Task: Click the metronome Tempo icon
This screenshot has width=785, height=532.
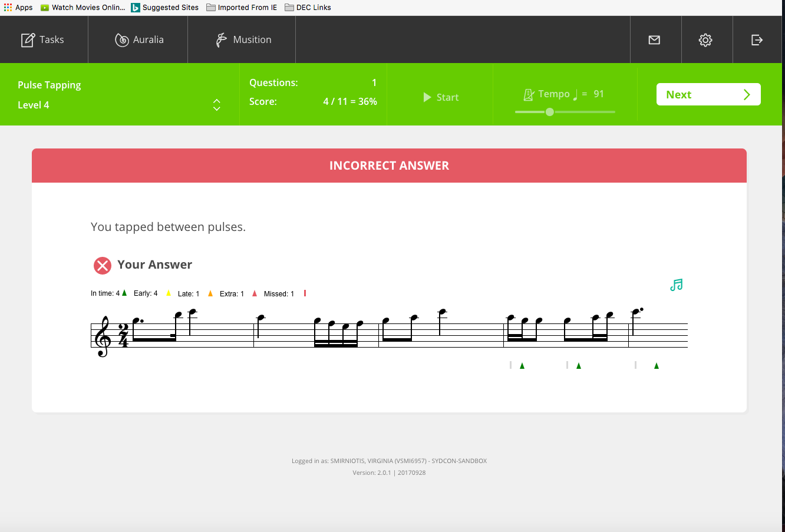Action: 529,94
